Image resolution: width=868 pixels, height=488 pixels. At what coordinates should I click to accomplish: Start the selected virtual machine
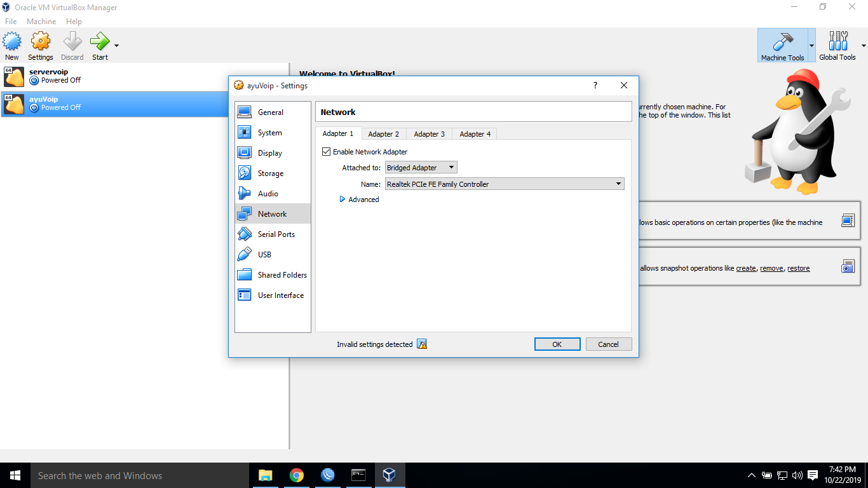point(100,46)
